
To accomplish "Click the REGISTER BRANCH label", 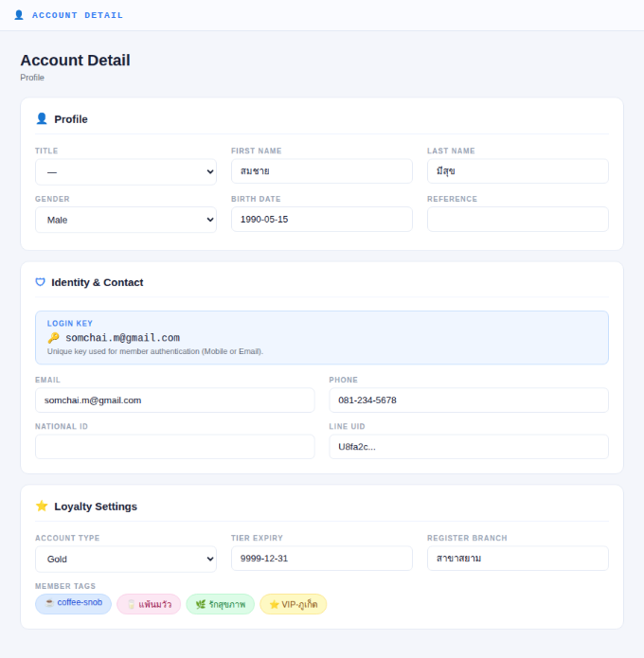I will point(467,538).
